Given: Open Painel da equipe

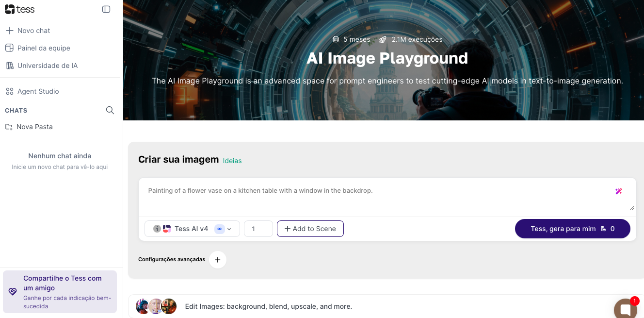Looking at the screenshot, I should (x=37, y=48).
